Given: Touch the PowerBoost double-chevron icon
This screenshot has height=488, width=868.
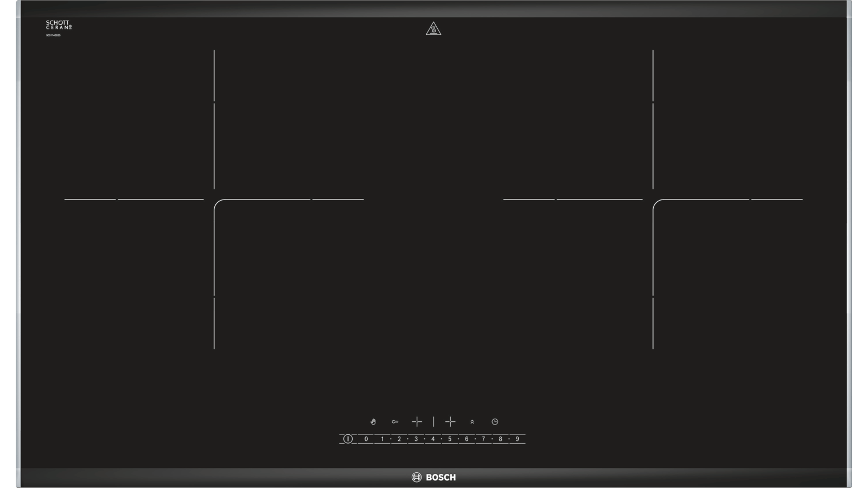Looking at the screenshot, I should [x=473, y=421].
